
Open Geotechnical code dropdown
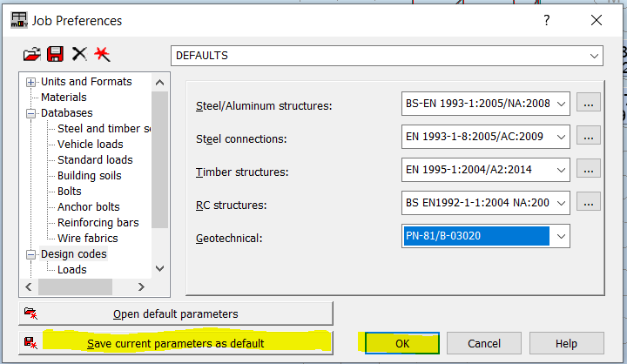coord(561,236)
